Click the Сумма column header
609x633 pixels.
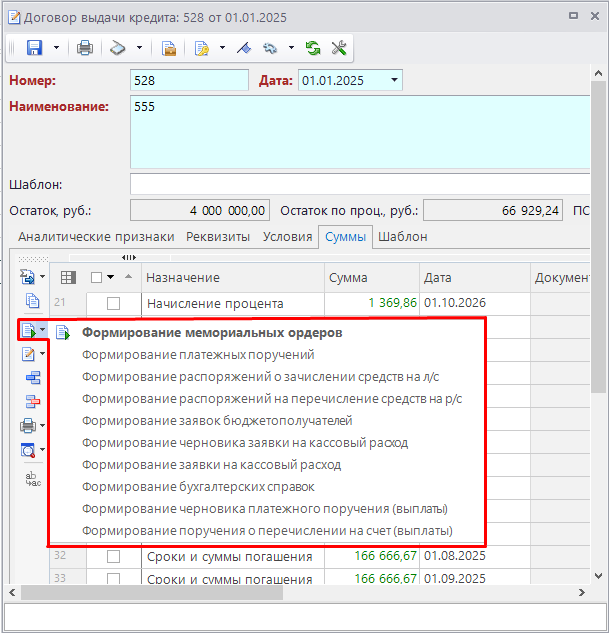coord(348,277)
